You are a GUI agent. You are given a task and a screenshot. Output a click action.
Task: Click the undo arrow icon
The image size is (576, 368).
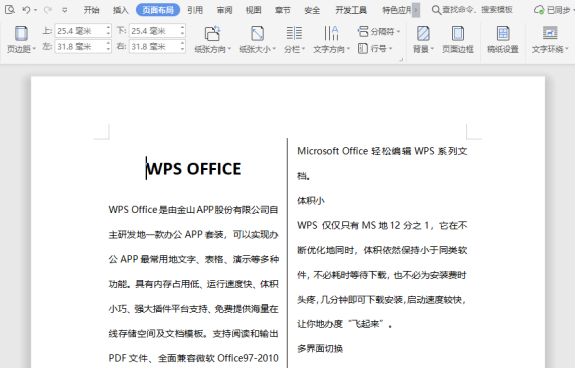tap(26, 10)
